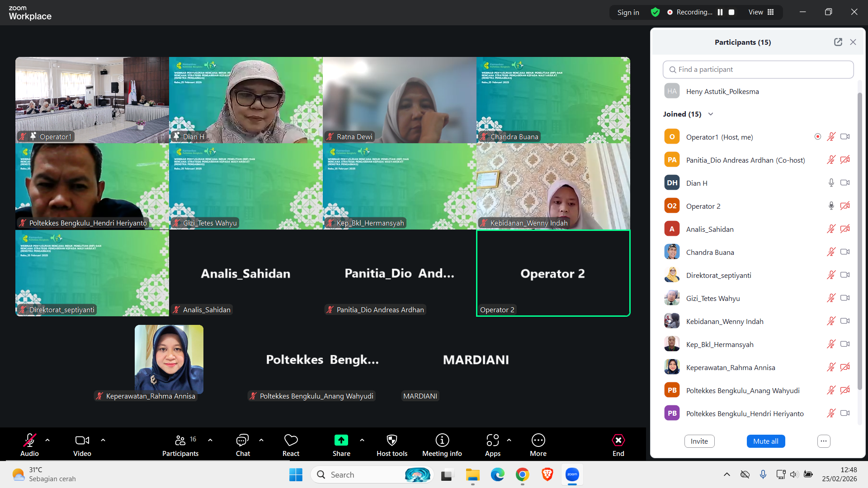
Task: Open Meeting info
Action: point(442,446)
